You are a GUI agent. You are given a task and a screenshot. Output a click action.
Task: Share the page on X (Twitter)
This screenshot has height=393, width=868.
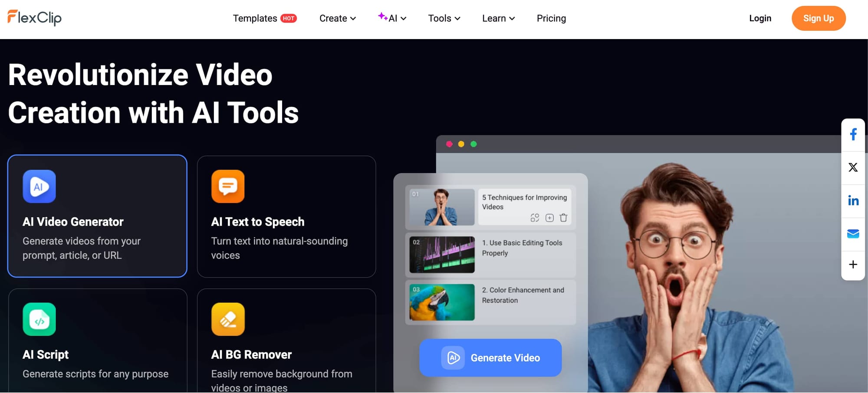click(x=853, y=167)
